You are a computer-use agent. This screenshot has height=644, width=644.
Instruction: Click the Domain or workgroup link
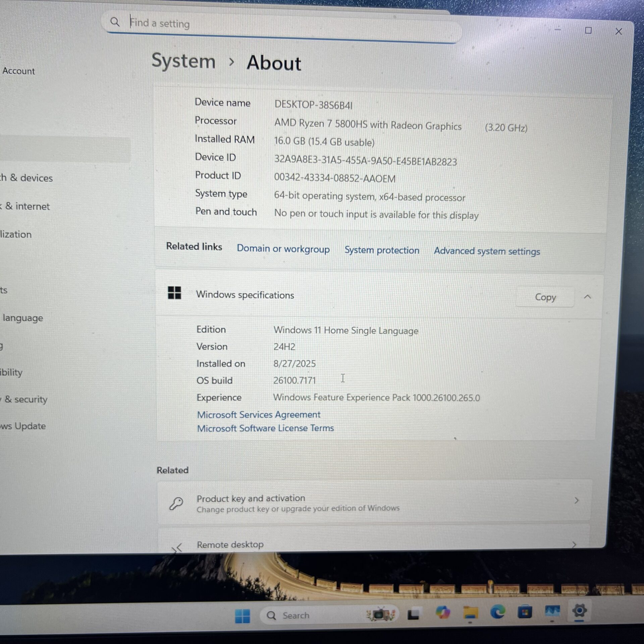point(283,249)
